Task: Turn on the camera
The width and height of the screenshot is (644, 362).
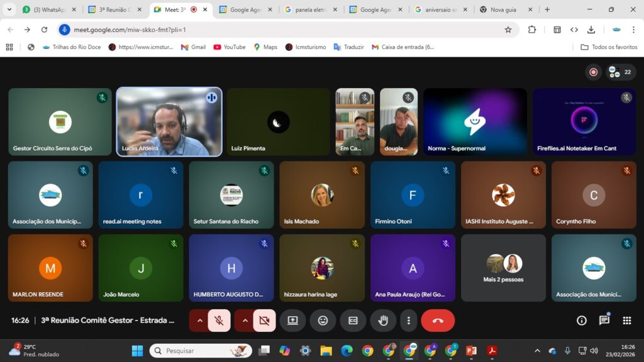Action: [264, 321]
